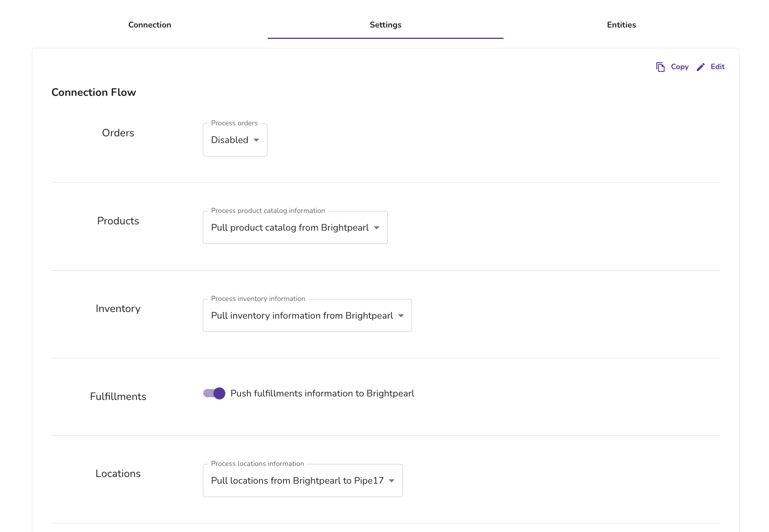Image resolution: width=769 pixels, height=532 pixels.
Task: Toggle Push fulfillments information to Brightpearl switch
Action: (x=214, y=393)
